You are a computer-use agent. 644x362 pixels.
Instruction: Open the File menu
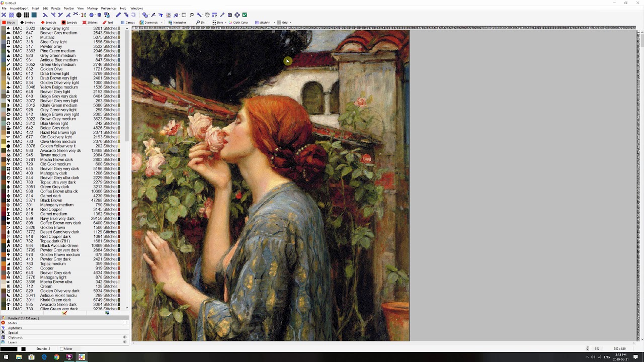click(x=4, y=9)
